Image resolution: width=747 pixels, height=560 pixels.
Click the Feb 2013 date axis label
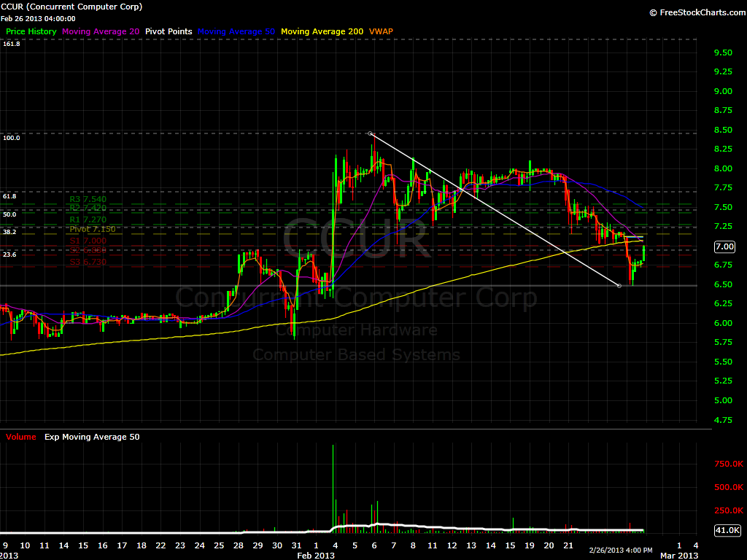(x=316, y=556)
